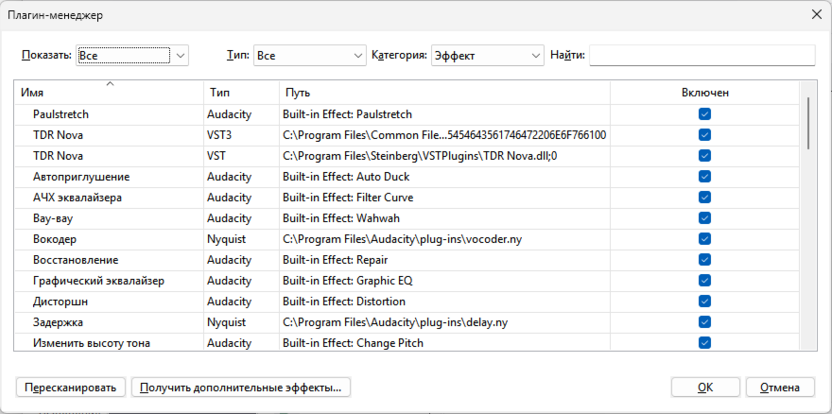Select the Вокодер row name
The width and height of the screenshot is (832, 414).
(x=55, y=239)
